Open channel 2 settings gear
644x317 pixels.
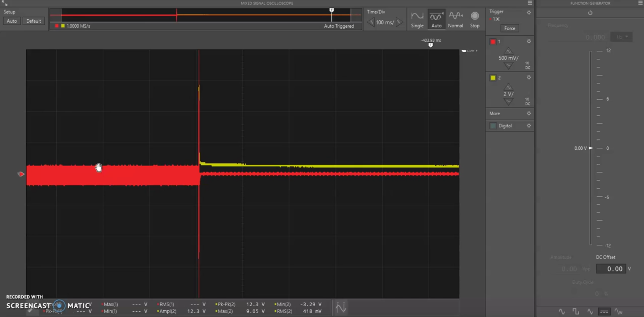coord(529,78)
